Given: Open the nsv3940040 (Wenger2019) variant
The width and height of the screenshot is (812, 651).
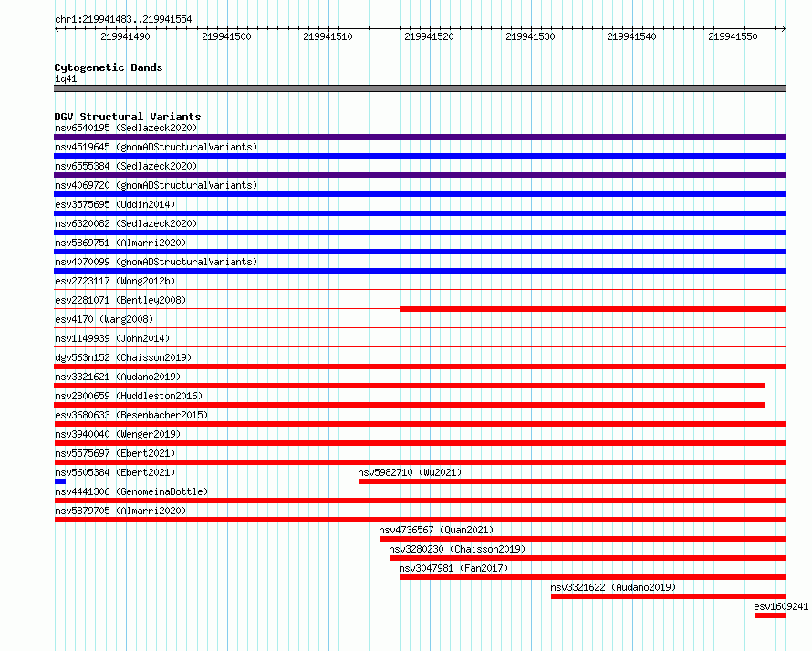Looking at the screenshot, I should click(118, 434).
